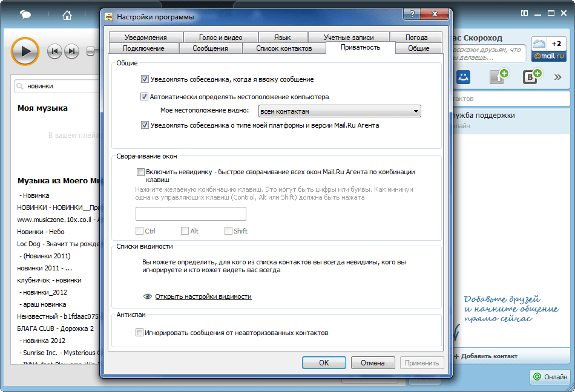This screenshot has height=392, width=575.
Task: Open the chat bubble icon in top bar
Action: (x=25, y=15)
